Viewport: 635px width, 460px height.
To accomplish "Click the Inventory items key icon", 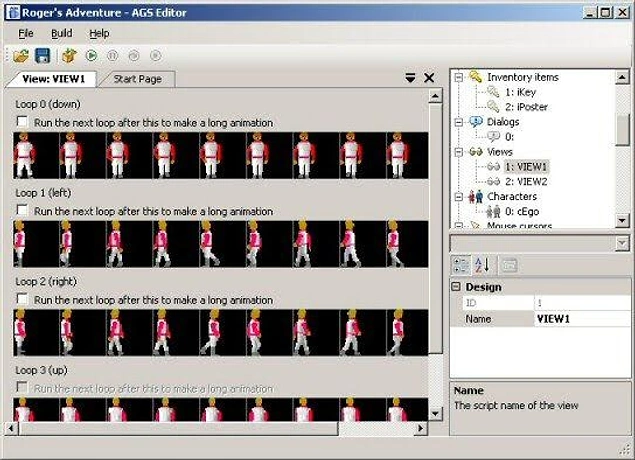I will [475, 77].
